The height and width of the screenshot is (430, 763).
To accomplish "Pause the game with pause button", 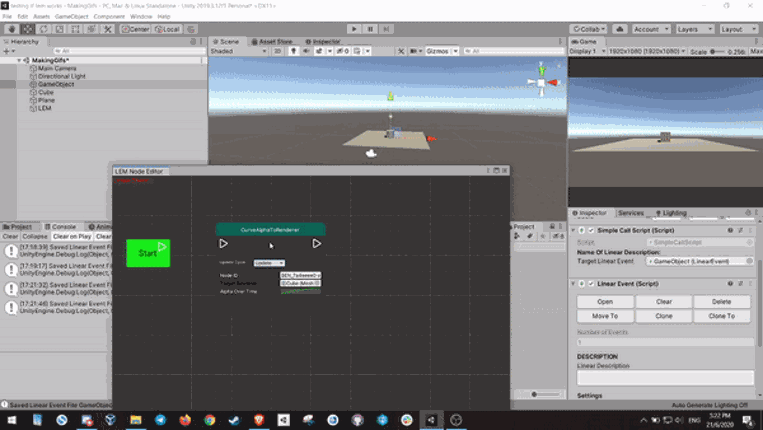I will tap(370, 29).
